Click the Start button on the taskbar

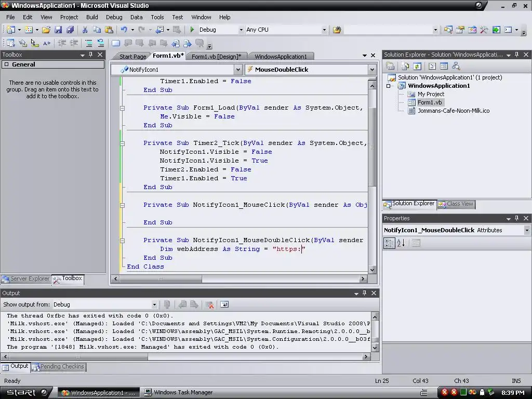coord(26,393)
